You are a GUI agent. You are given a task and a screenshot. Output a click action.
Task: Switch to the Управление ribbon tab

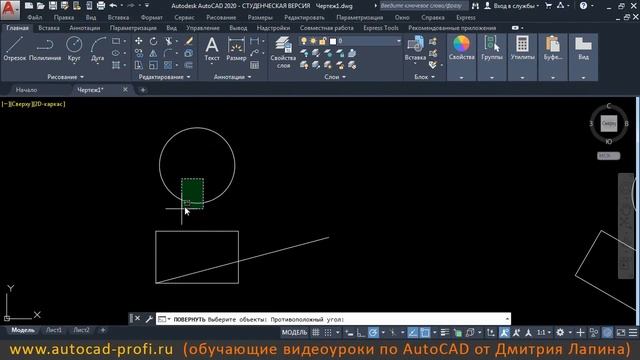202,28
